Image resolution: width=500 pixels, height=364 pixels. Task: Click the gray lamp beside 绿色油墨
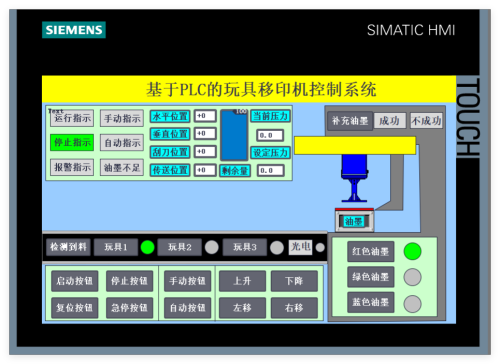pos(412,277)
